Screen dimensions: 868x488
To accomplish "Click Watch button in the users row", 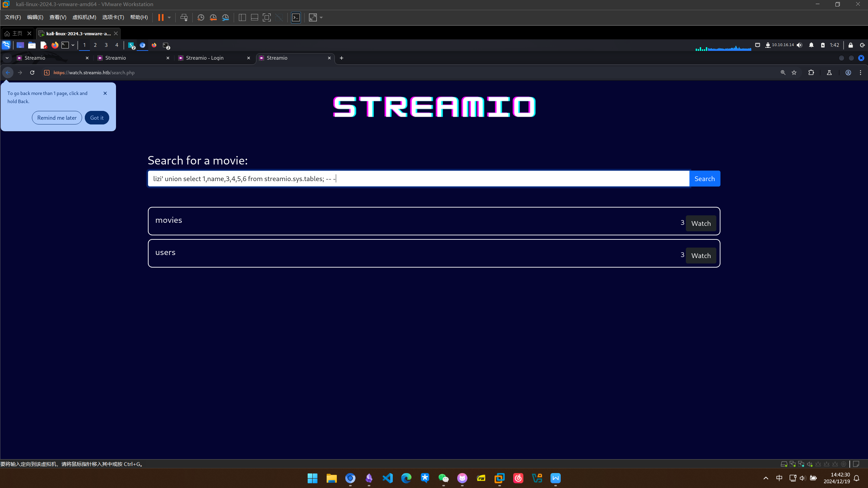I will click(701, 256).
